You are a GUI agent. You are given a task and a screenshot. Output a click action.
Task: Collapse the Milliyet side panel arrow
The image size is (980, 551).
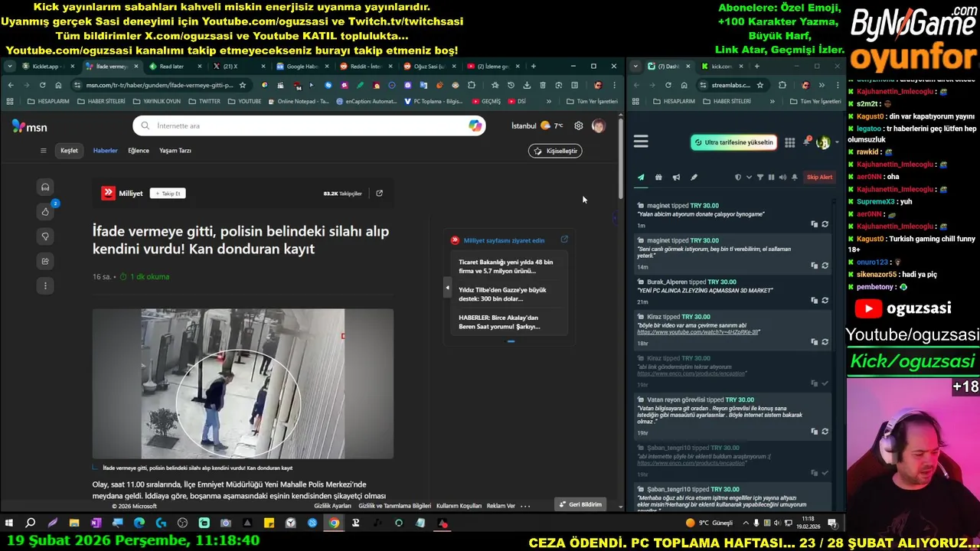click(x=447, y=288)
